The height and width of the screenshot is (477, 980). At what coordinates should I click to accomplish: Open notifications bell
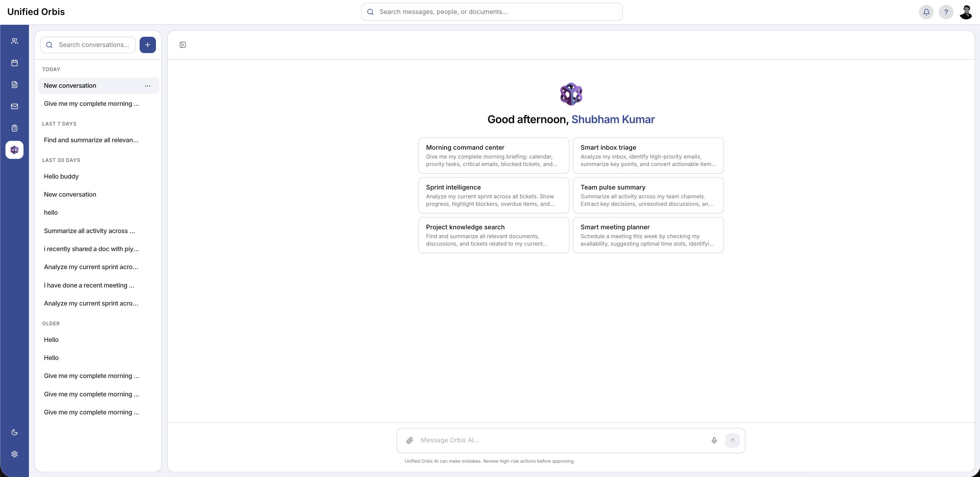(926, 12)
